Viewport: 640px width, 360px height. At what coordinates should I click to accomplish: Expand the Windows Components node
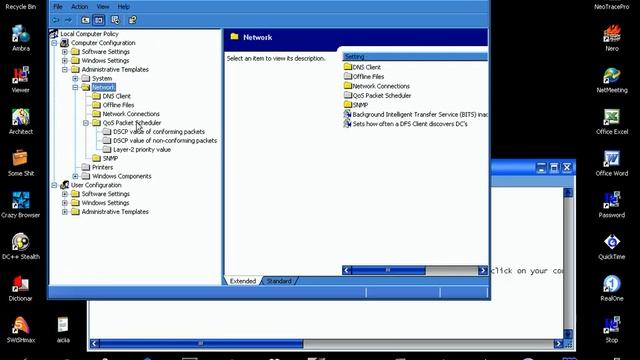[x=76, y=176]
